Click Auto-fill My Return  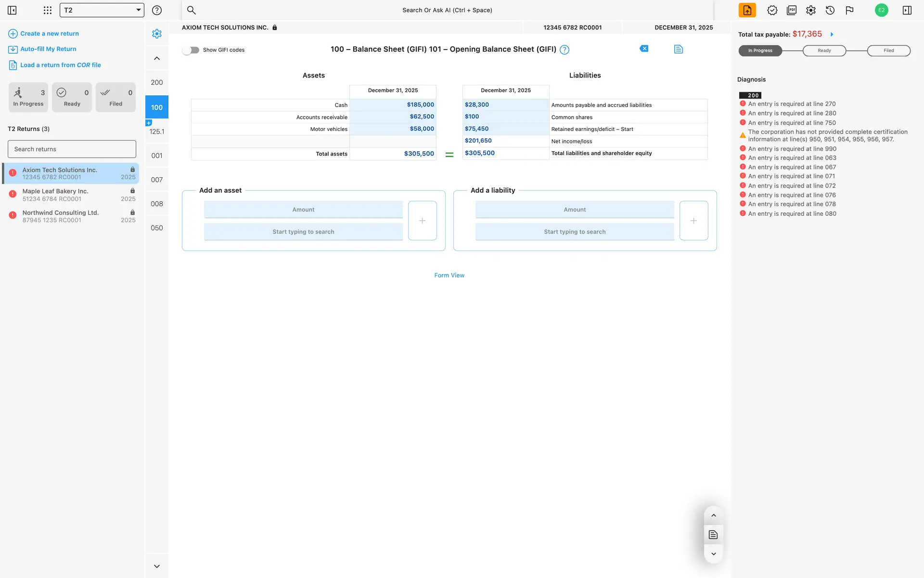43,49
